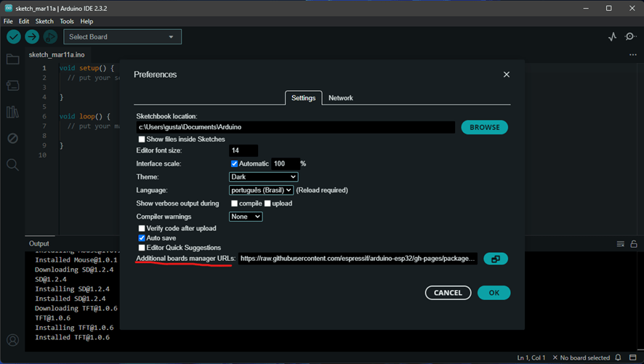This screenshot has width=644, height=364.
Task: Expand the Language dropdown
Action: pos(261,190)
